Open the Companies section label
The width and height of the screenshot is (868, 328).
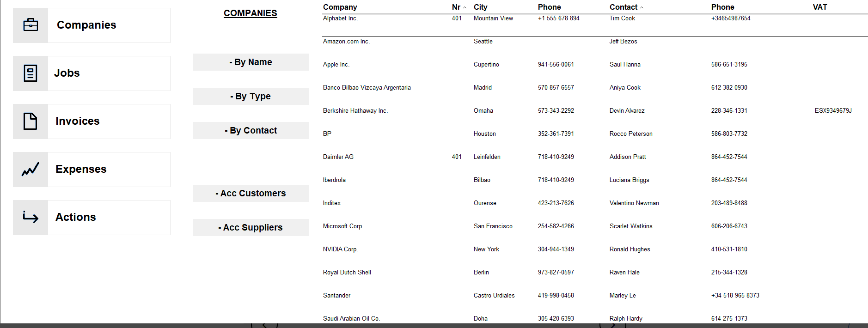[x=86, y=25]
